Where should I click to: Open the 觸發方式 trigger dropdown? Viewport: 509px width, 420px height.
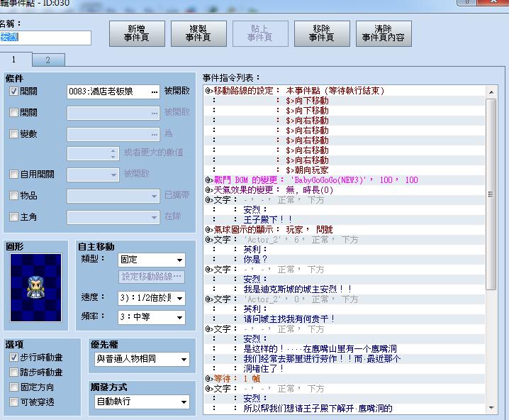(142, 402)
